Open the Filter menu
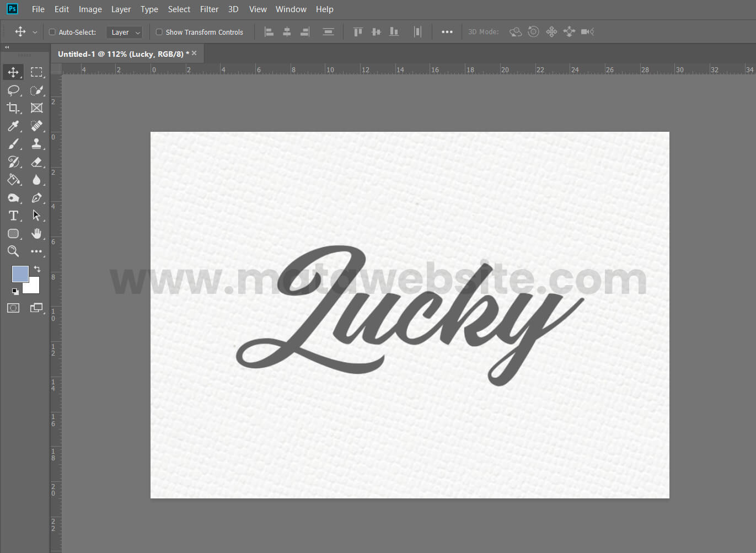The width and height of the screenshot is (756, 553). click(x=209, y=9)
